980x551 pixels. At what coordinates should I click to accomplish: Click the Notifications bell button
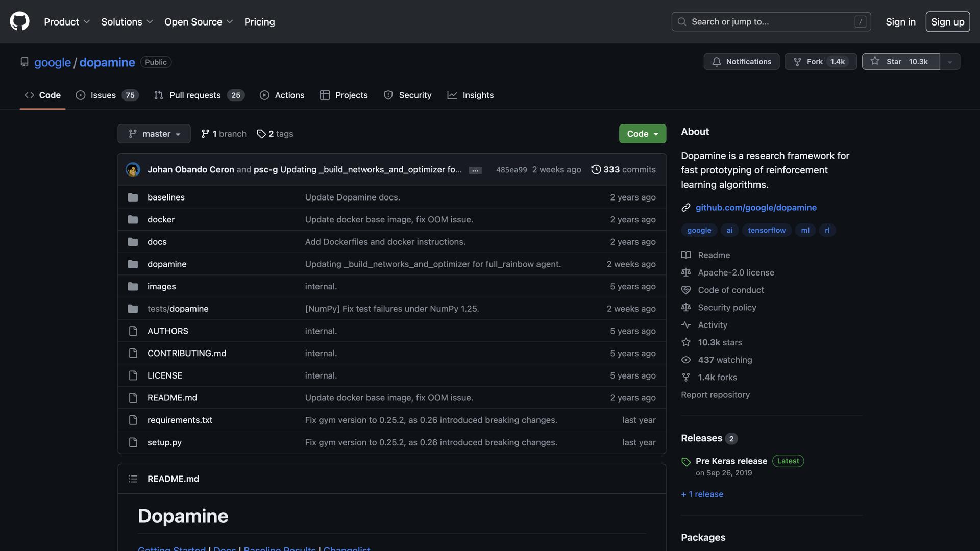click(741, 61)
